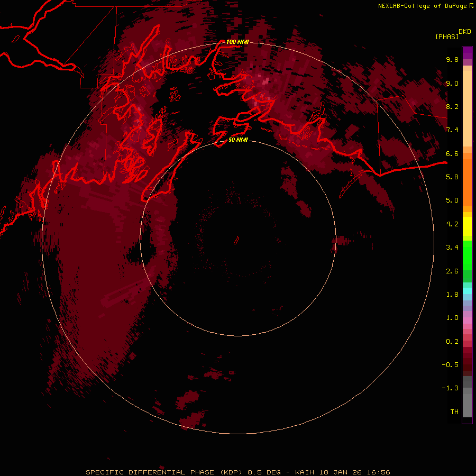Click the 2.6 scale label
The image size is (476, 476).
[452, 271]
